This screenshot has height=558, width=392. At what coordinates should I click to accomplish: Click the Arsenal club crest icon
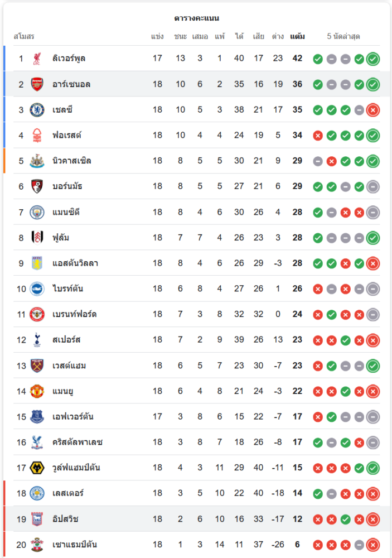tap(37, 84)
